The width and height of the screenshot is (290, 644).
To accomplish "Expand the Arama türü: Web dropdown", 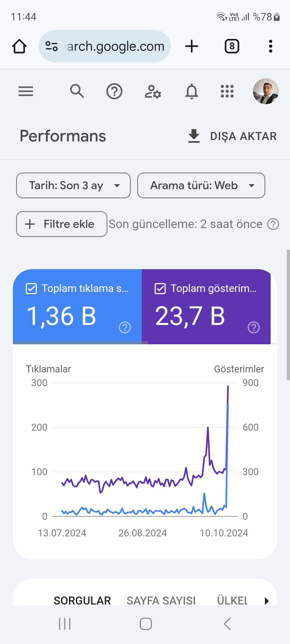I will click(x=201, y=185).
